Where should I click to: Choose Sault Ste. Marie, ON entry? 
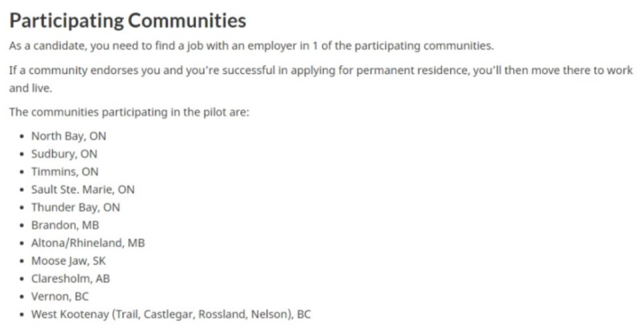point(83,189)
